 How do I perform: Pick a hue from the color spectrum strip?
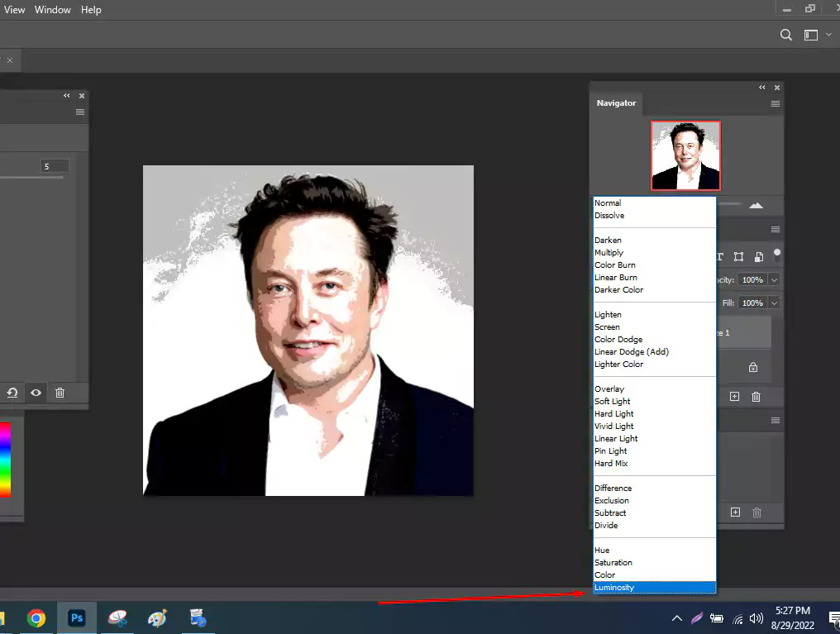[x=5, y=460]
